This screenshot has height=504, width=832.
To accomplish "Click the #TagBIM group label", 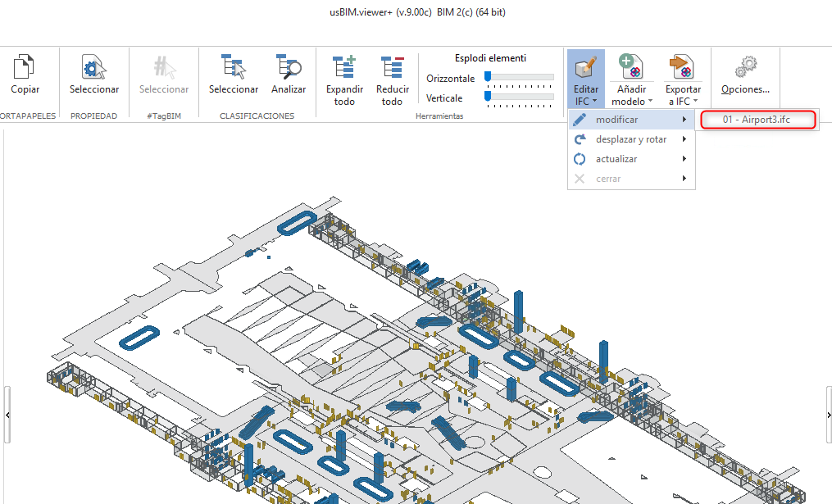I will [x=164, y=116].
